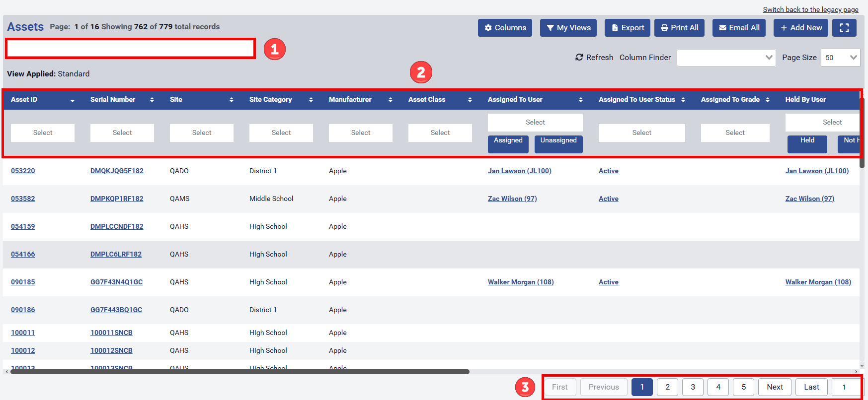Open My Views filter button
This screenshot has height=400, width=868.
click(x=568, y=28)
